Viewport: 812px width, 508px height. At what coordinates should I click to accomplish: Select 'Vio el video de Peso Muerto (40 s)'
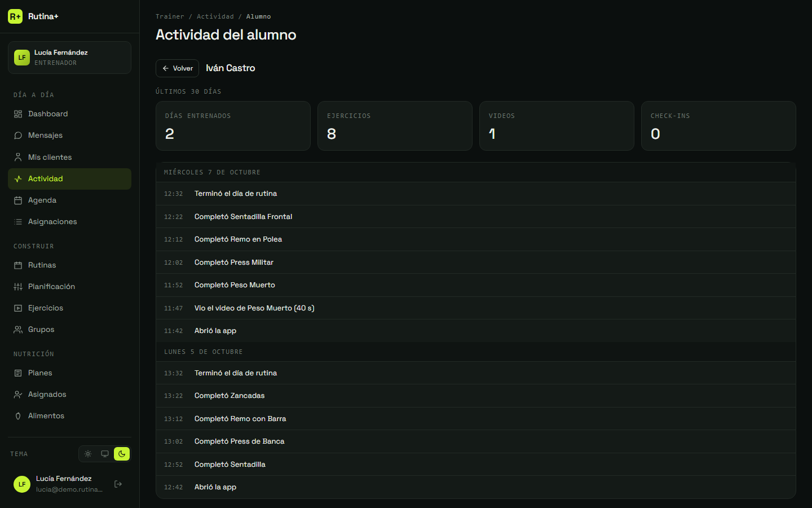[476, 308]
